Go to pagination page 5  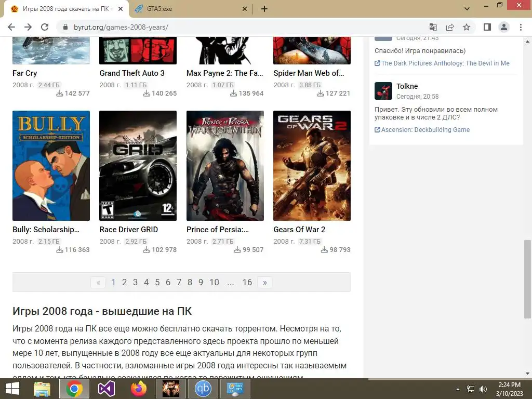coord(157,282)
